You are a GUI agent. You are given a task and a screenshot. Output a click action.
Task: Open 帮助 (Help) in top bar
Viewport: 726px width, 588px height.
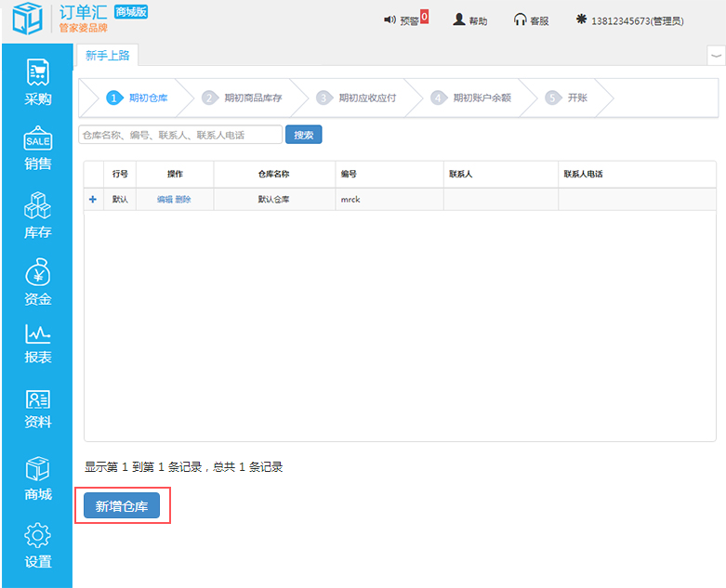point(469,20)
